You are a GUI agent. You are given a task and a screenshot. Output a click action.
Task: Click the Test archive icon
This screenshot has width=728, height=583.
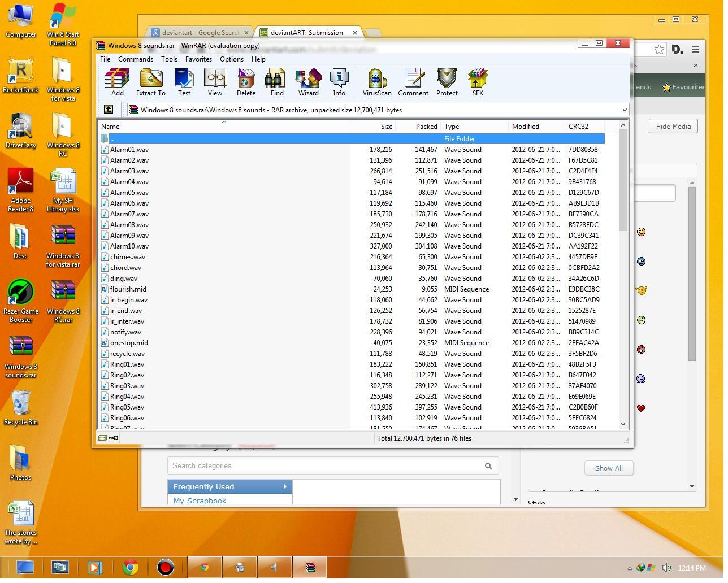184,82
